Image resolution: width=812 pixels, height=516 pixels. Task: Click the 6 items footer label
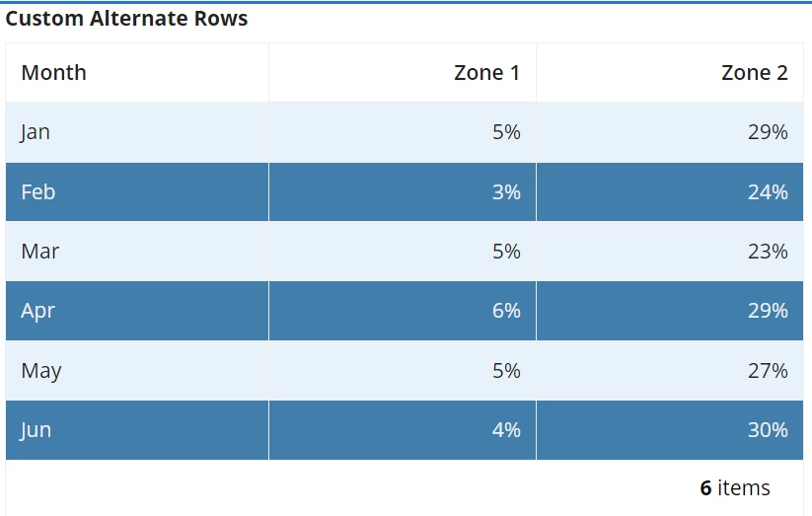tap(735, 488)
